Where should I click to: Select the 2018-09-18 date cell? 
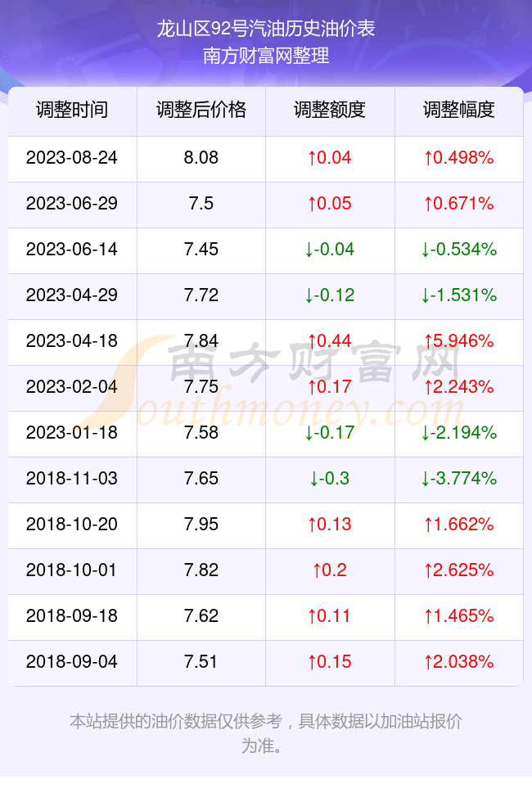point(72,615)
